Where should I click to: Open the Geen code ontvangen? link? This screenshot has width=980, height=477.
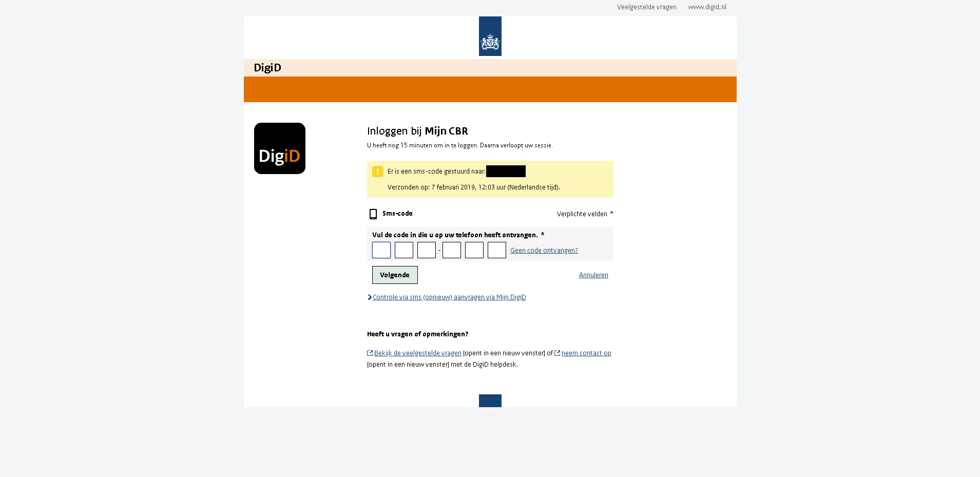(544, 251)
